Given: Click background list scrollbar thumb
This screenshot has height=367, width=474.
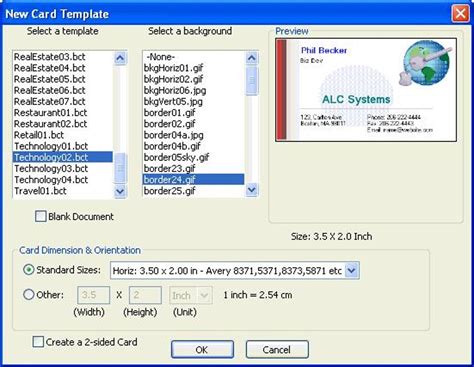Looking at the screenshot, I should point(252,80).
